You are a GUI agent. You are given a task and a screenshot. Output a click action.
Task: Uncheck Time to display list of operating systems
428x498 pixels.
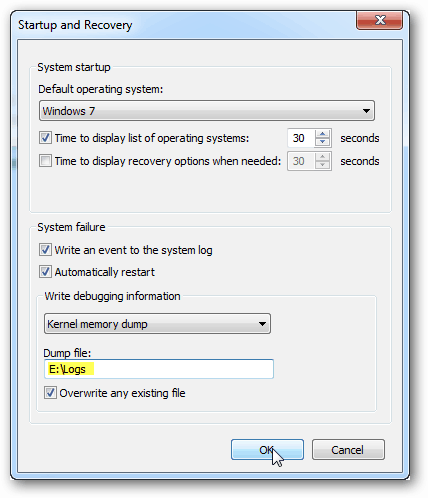pyautogui.click(x=45, y=138)
